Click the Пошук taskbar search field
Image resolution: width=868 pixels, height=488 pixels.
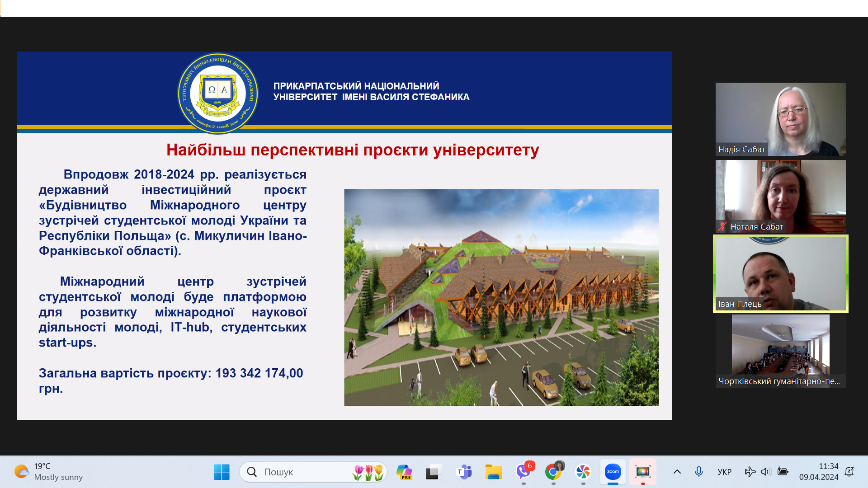(x=298, y=472)
